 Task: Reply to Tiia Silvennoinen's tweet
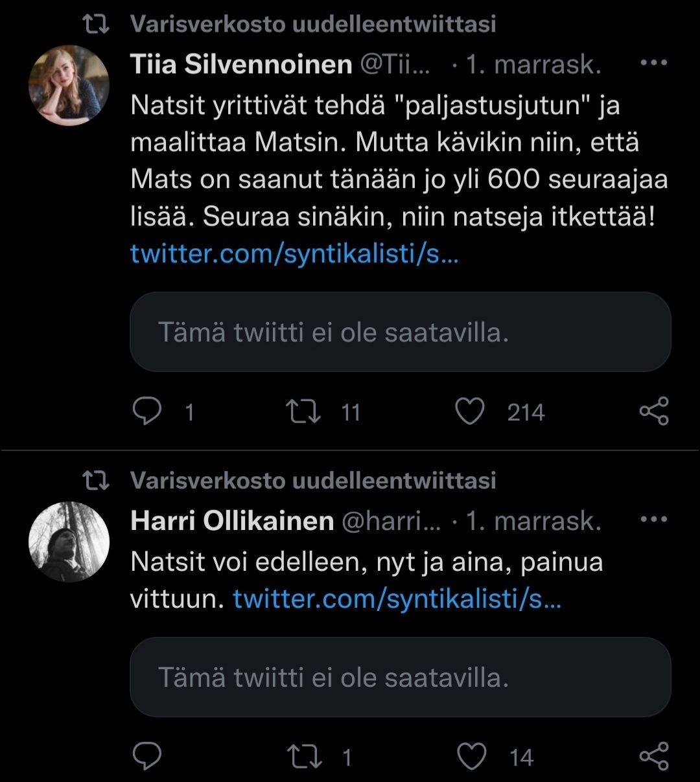pyautogui.click(x=146, y=411)
